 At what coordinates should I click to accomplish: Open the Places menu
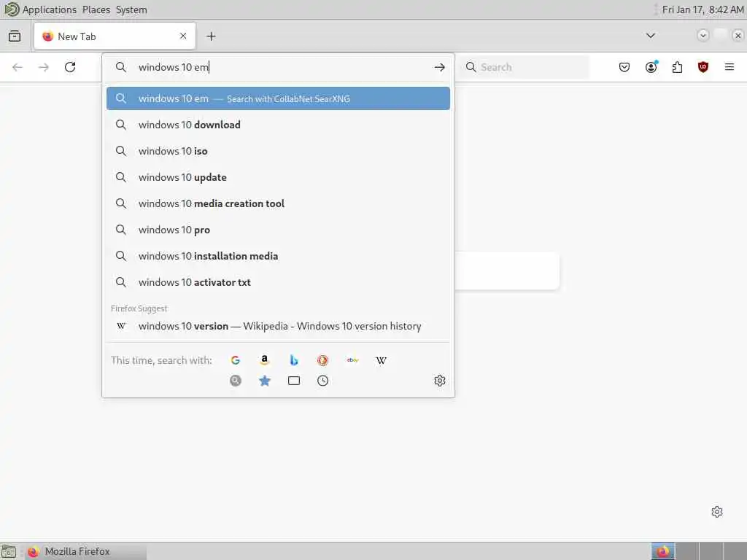point(96,9)
